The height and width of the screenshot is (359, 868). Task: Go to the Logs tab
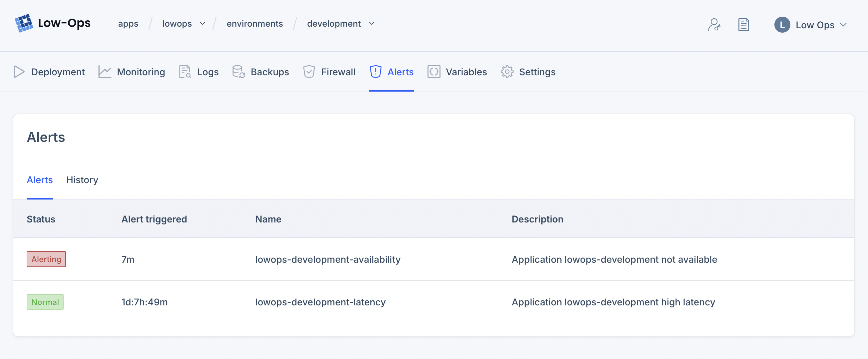coord(199,72)
